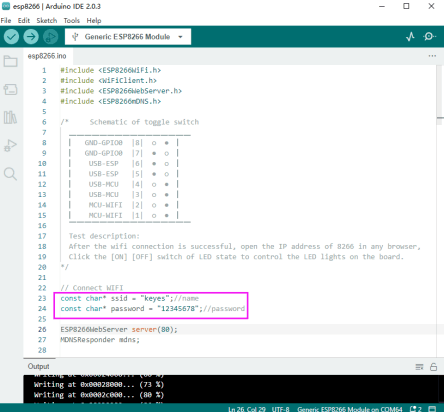Open the Debug sidebar panel
The image size is (445, 412).
(x=10, y=146)
